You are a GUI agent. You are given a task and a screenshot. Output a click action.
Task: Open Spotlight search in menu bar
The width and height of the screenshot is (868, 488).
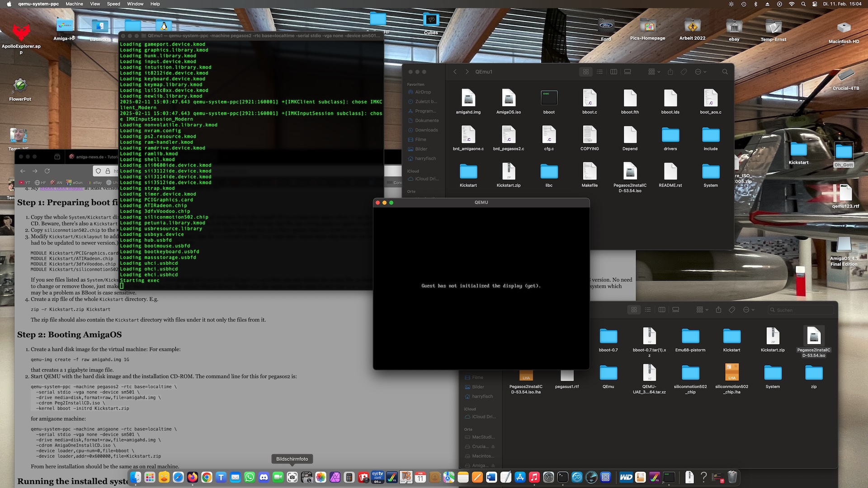[803, 4]
